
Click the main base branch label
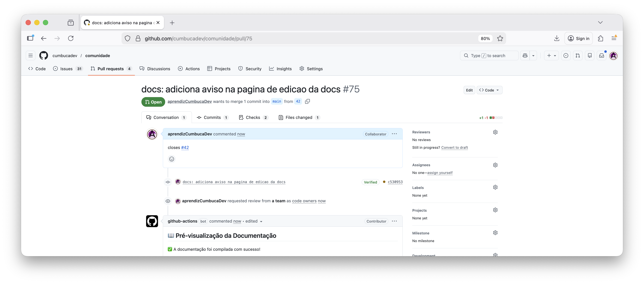tap(277, 101)
